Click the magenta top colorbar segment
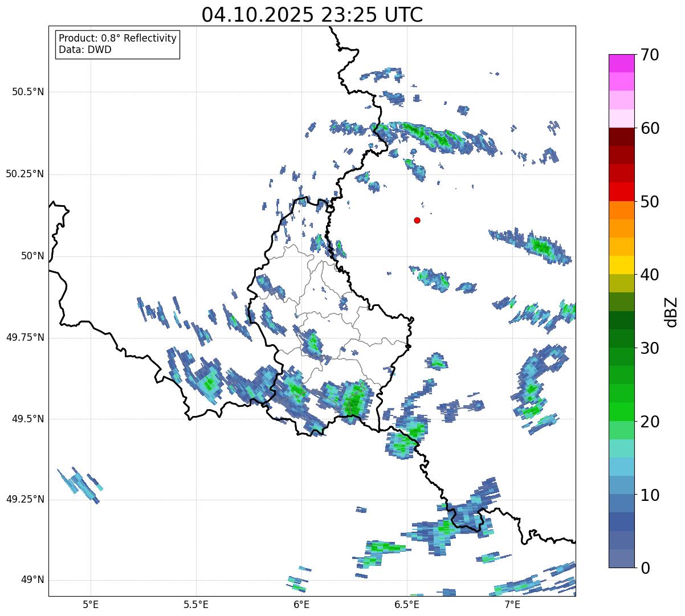685x616 pixels. click(x=621, y=63)
